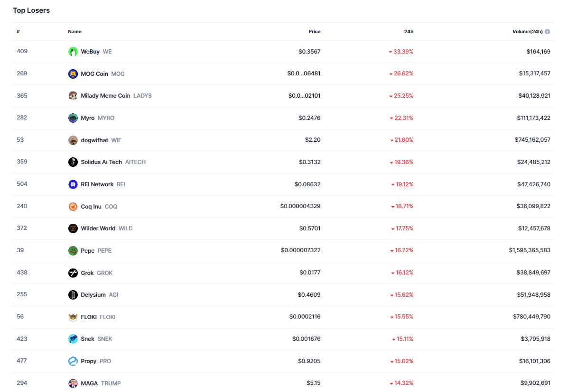
Task: Click the MOG Coin logo icon
Action: pyautogui.click(x=73, y=74)
